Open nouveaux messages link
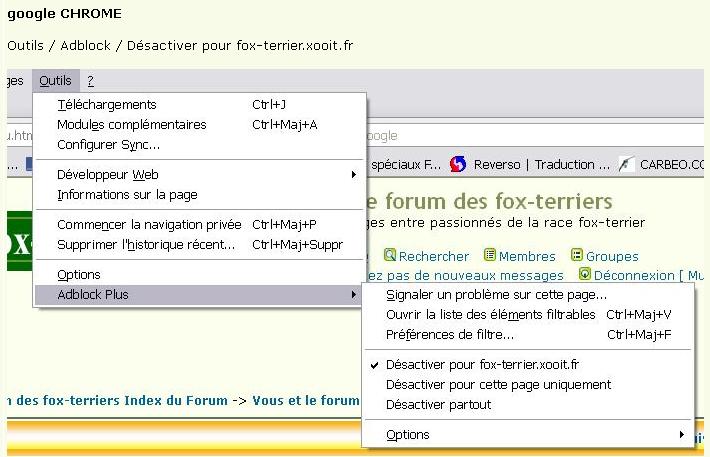710x457 pixels. point(465,275)
